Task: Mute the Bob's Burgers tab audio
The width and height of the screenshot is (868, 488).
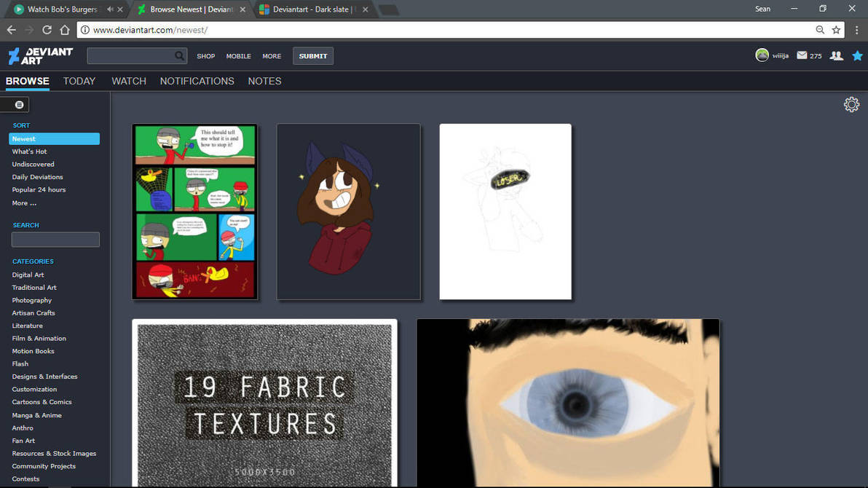Action: tap(110, 9)
